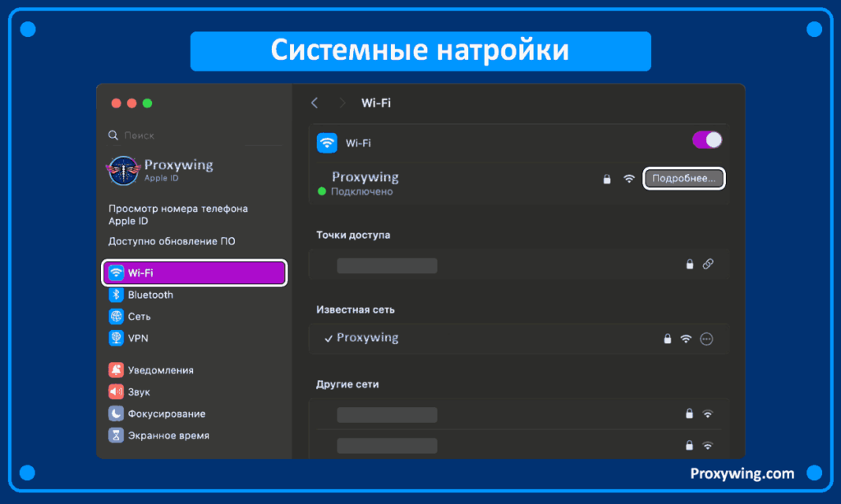Open Доступно обновление ПО notice
The height and width of the screenshot is (504, 841).
[x=172, y=241]
